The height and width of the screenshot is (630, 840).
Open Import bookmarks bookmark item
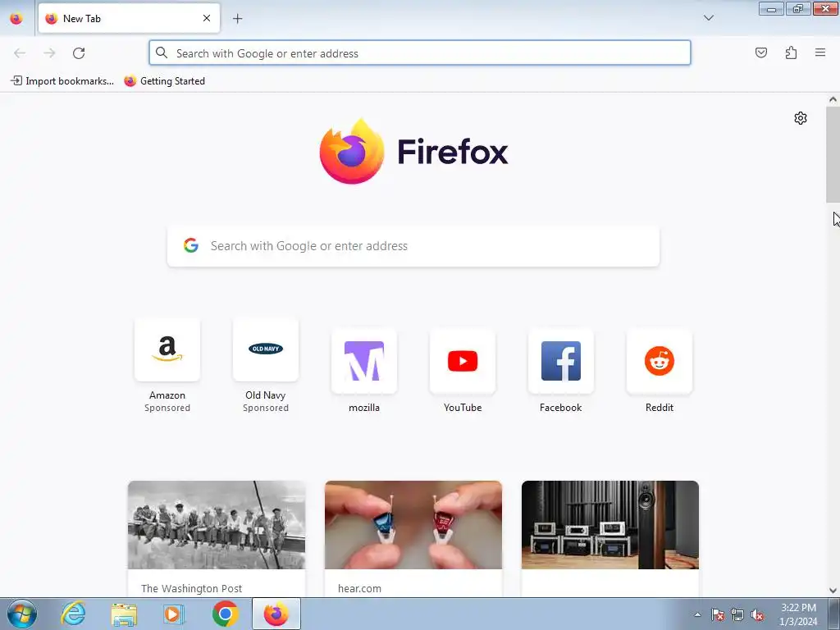pyautogui.click(x=62, y=81)
